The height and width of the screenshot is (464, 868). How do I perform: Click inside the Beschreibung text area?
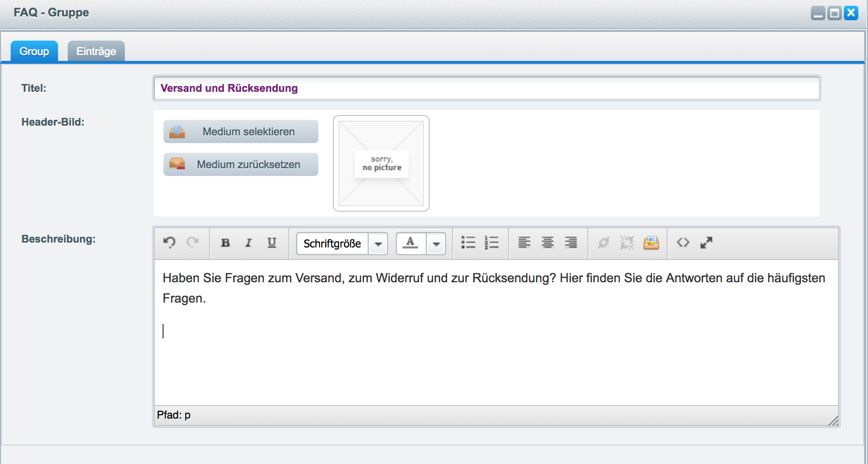point(496,333)
